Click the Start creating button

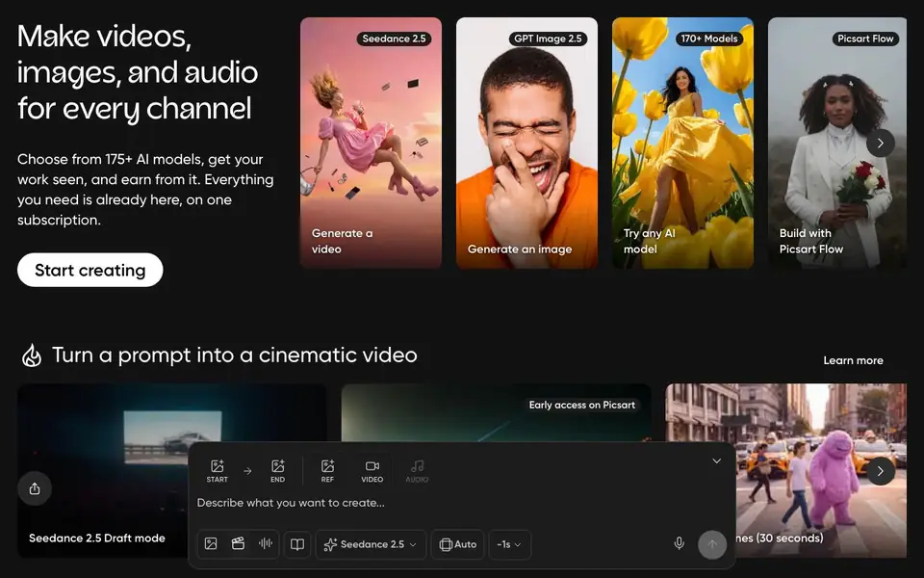[90, 270]
